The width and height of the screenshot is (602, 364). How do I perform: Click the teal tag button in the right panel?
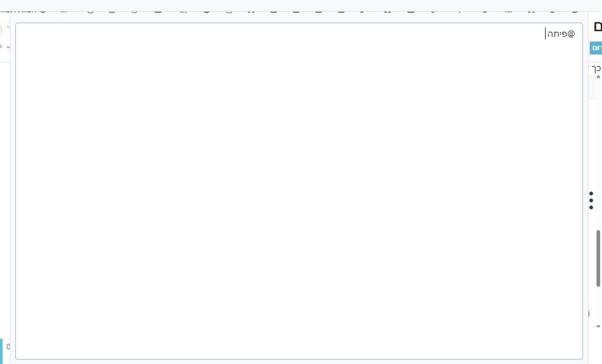[595, 48]
